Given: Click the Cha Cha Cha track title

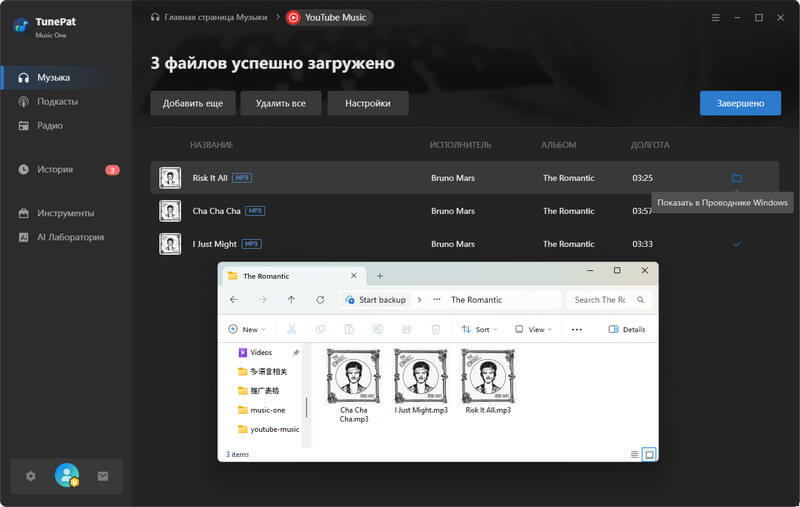Looking at the screenshot, I should (216, 211).
